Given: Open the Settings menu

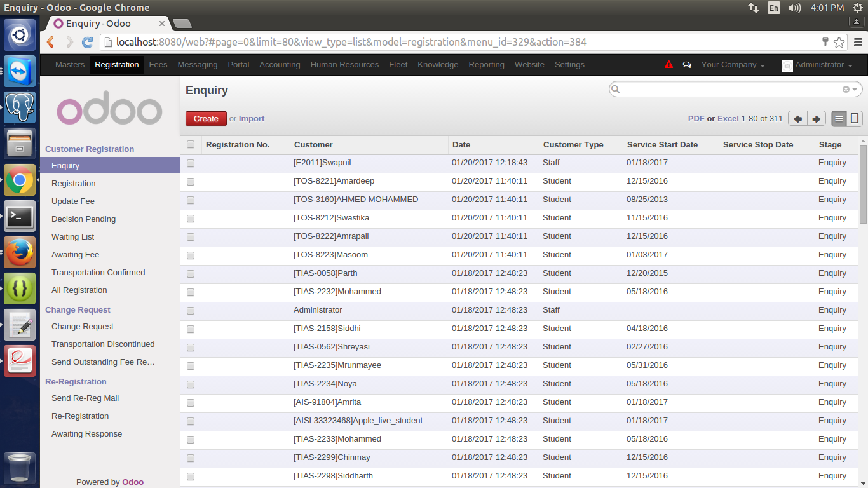Looking at the screenshot, I should point(569,65).
